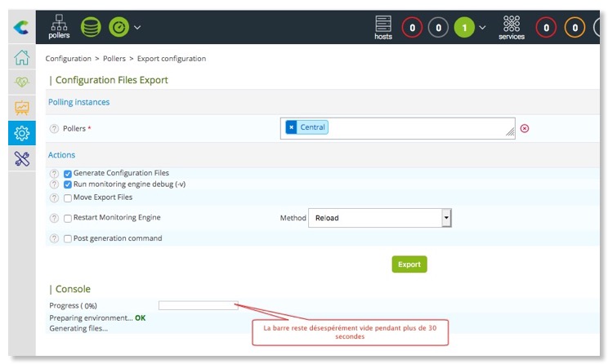Remove the Central poller tag
Screen dimensions: 608x364
[292, 127]
